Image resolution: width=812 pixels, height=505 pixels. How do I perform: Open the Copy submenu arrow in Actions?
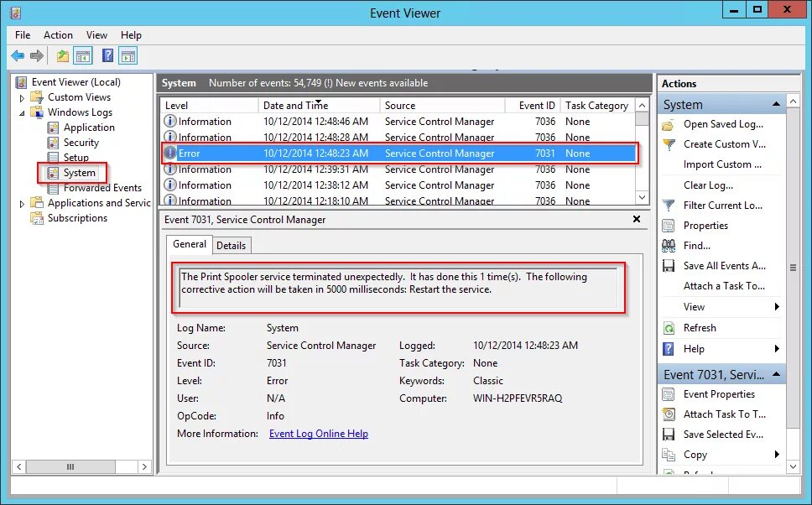click(x=777, y=454)
